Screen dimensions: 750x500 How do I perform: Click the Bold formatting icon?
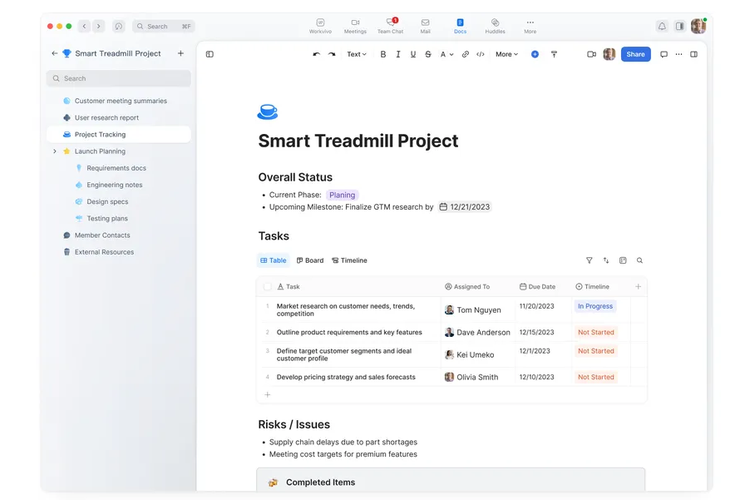pyautogui.click(x=383, y=54)
